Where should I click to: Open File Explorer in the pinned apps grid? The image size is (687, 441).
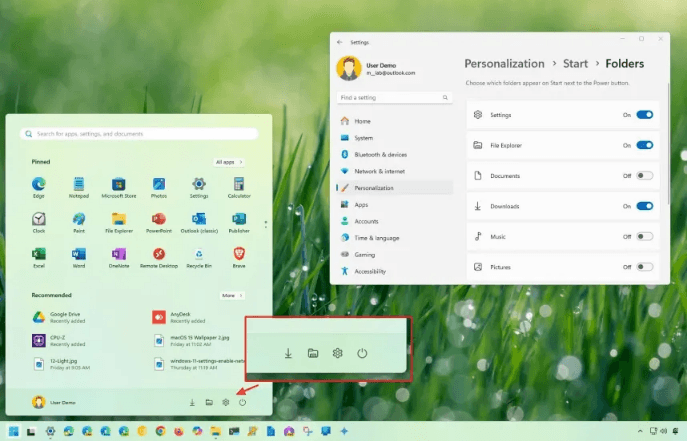click(x=119, y=222)
